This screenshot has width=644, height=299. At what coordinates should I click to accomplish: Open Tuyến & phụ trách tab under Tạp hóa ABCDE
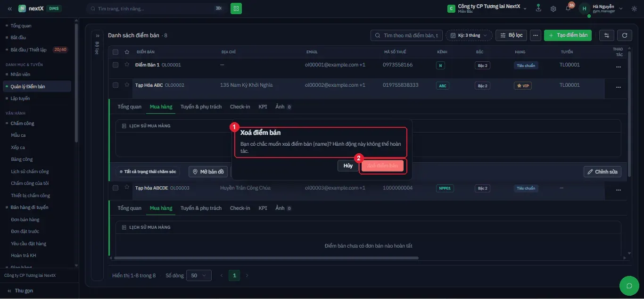coord(201,208)
